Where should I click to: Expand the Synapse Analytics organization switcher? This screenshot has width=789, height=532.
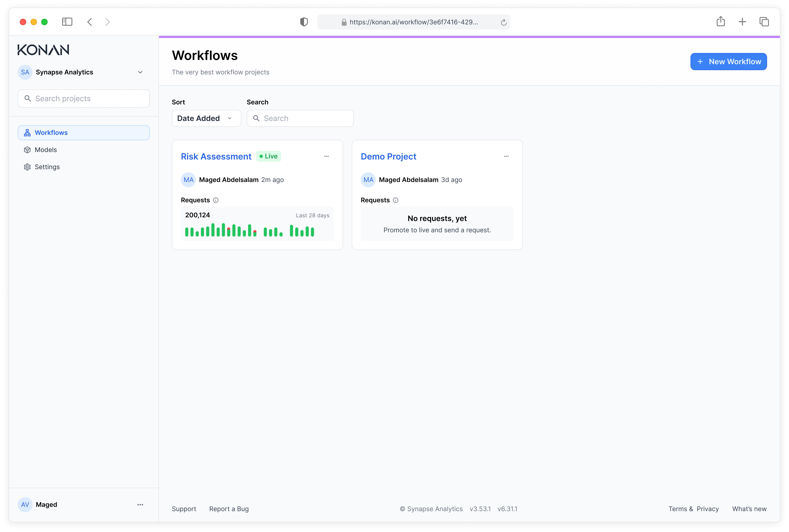[140, 72]
